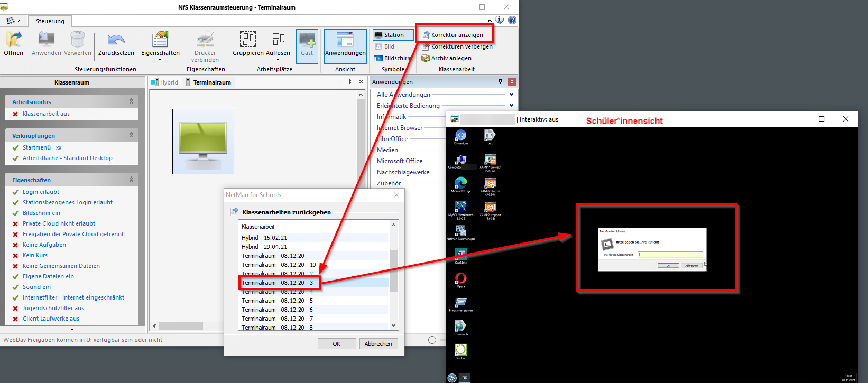Collapse the Eigenschaften section
The image size is (868, 383).
[131, 180]
